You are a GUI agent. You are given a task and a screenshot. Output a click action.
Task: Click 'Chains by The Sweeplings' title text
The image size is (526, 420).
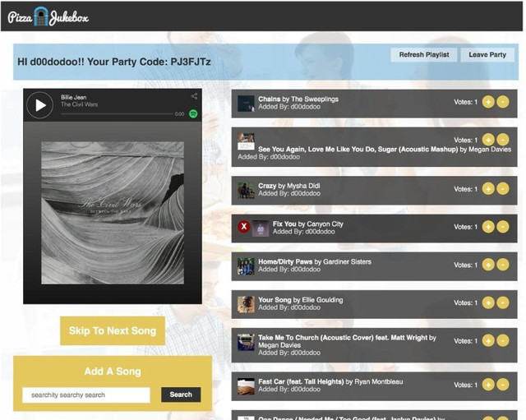tap(298, 99)
